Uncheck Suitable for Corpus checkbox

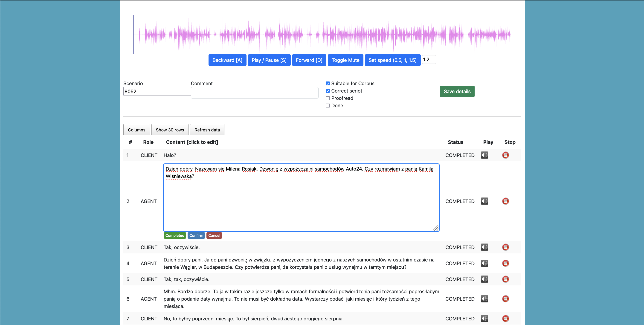click(x=328, y=84)
